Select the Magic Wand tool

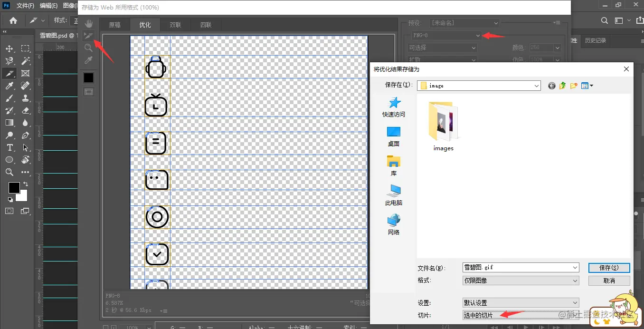(26, 61)
